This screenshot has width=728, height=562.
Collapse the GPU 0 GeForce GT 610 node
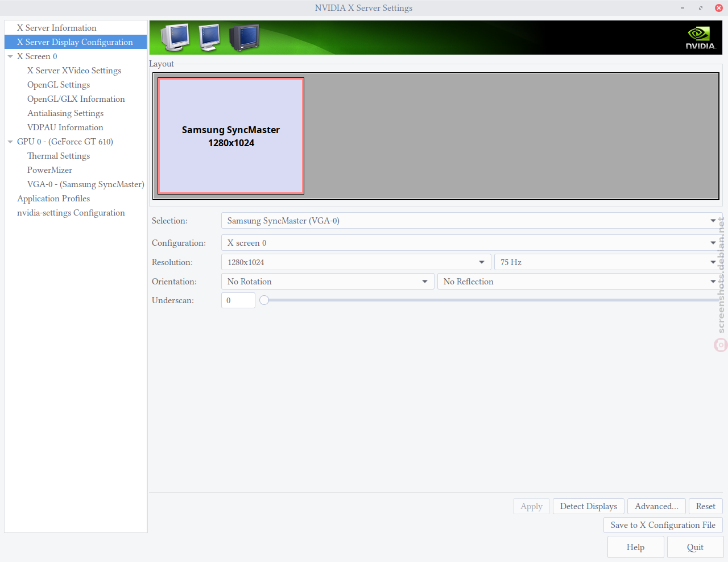pyautogui.click(x=10, y=142)
